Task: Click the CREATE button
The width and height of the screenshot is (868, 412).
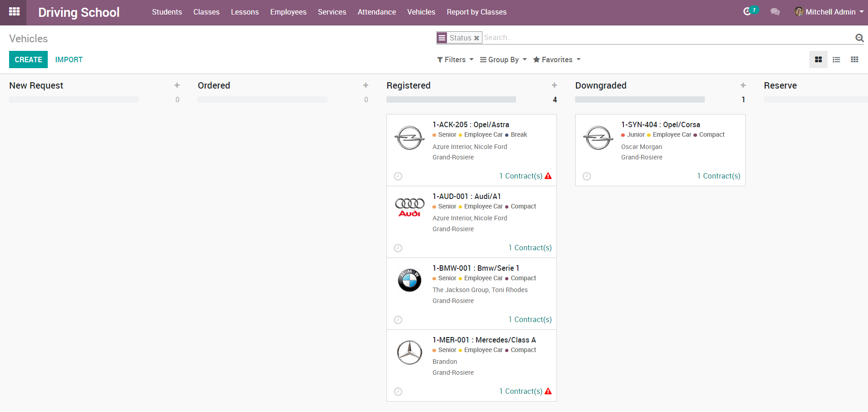Action: (28, 60)
